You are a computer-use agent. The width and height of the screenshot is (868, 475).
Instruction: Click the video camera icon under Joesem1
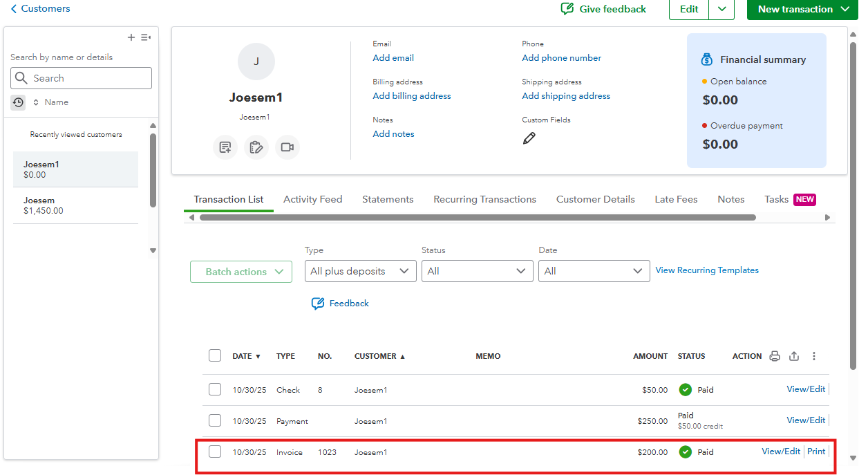tap(287, 147)
